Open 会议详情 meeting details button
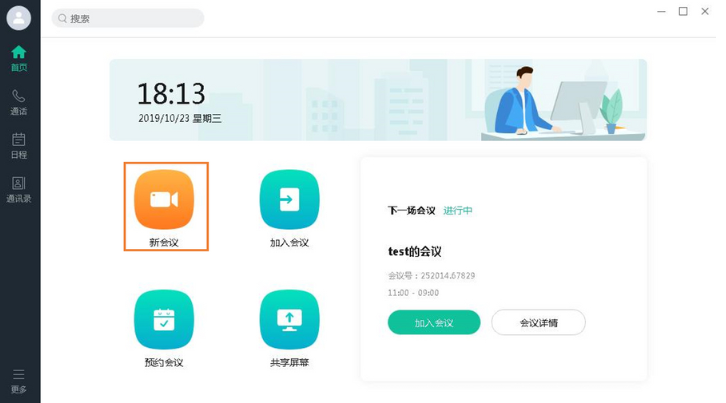Image resolution: width=726 pixels, height=403 pixels. pos(538,323)
